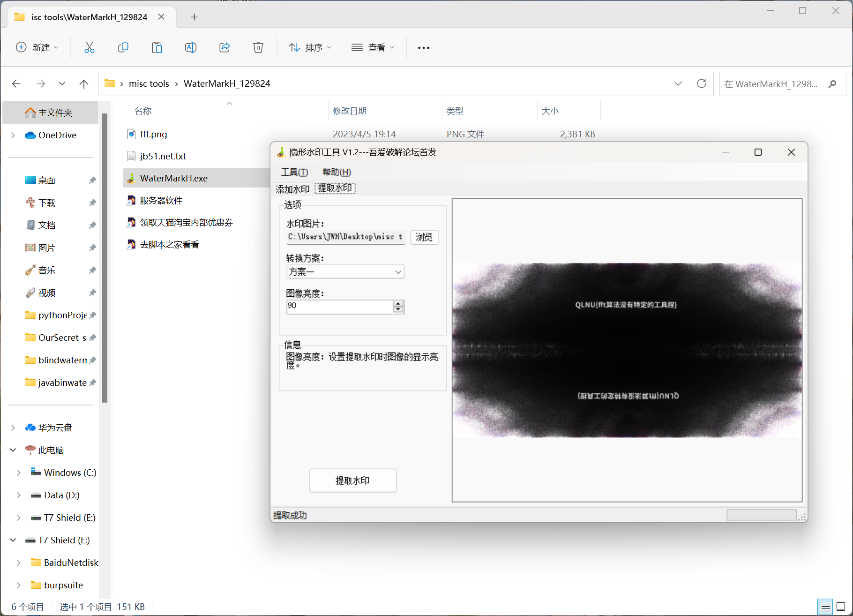This screenshot has height=616, width=853.
Task: Open the pythonProje folder in sidebar
Action: [x=56, y=315]
